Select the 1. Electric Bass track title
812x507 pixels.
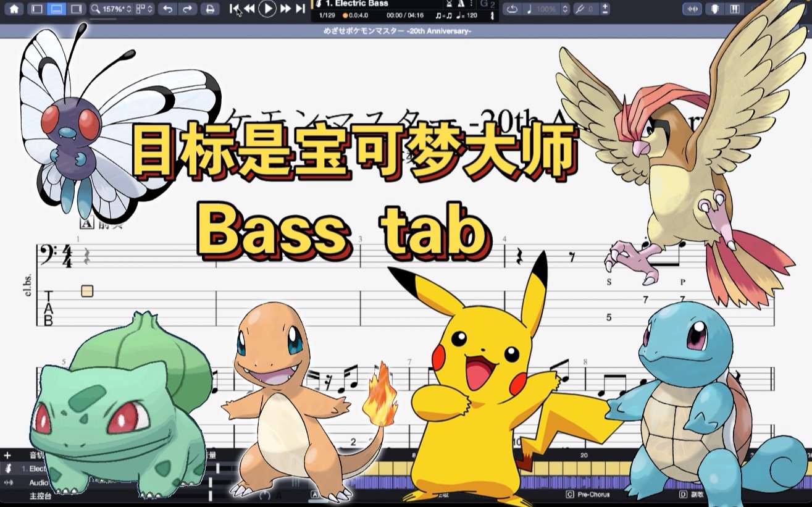[x=357, y=4]
